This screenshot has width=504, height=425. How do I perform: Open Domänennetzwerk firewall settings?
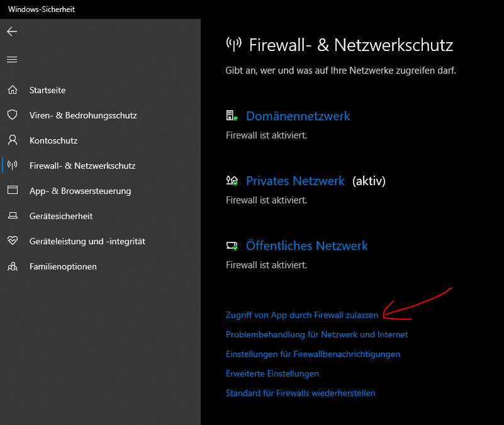(x=298, y=116)
